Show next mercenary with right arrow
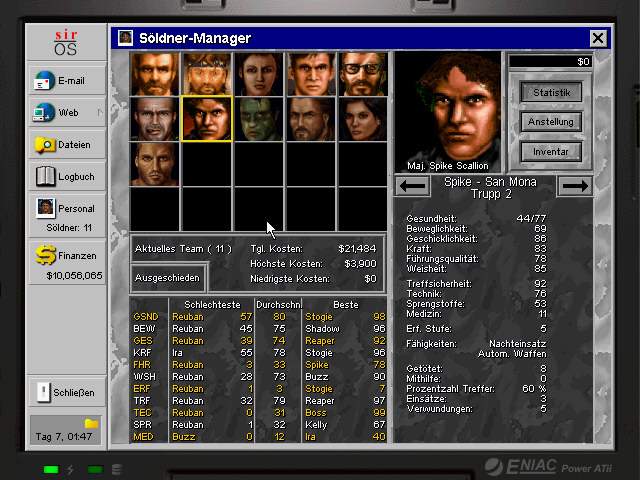 pos(575,186)
